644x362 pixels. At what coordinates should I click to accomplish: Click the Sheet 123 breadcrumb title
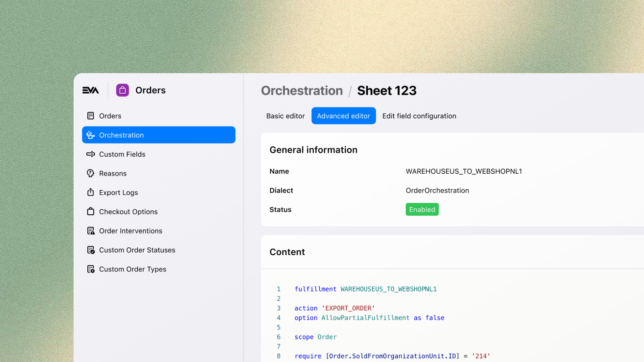point(387,90)
